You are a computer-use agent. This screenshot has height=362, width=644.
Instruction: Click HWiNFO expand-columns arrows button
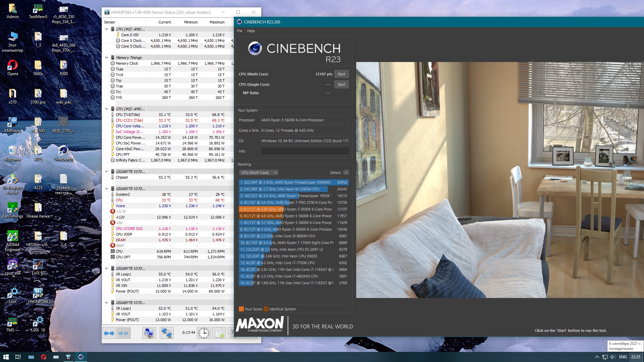(x=109, y=333)
